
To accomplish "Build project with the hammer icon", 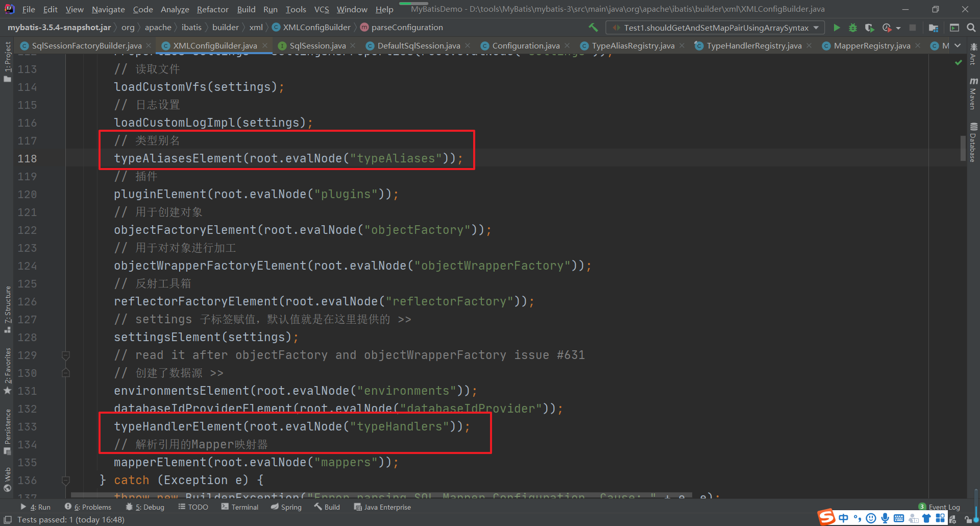I will coord(593,28).
